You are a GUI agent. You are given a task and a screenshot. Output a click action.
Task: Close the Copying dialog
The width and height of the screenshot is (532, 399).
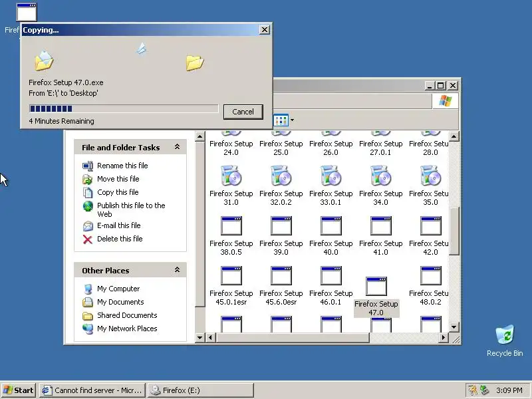(264, 30)
